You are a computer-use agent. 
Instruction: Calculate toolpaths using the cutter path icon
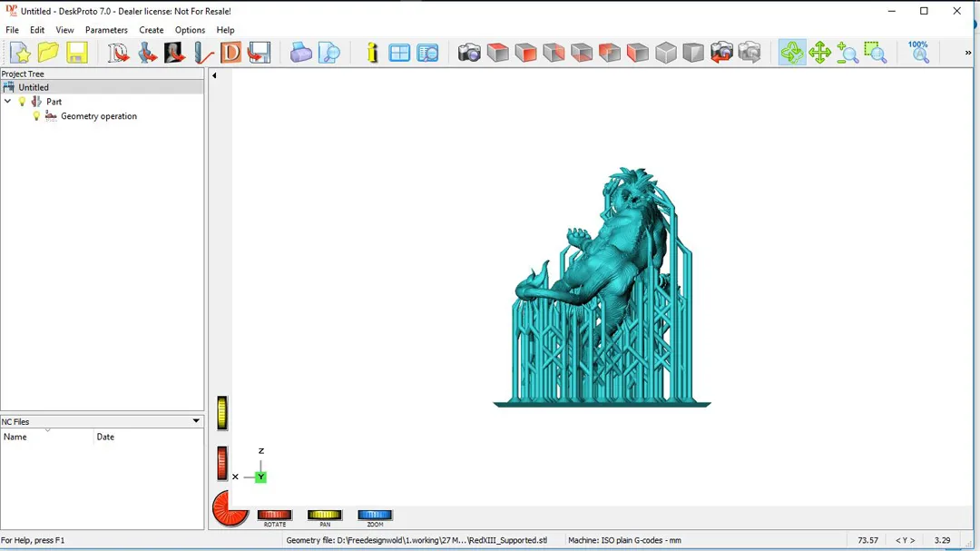click(x=202, y=53)
